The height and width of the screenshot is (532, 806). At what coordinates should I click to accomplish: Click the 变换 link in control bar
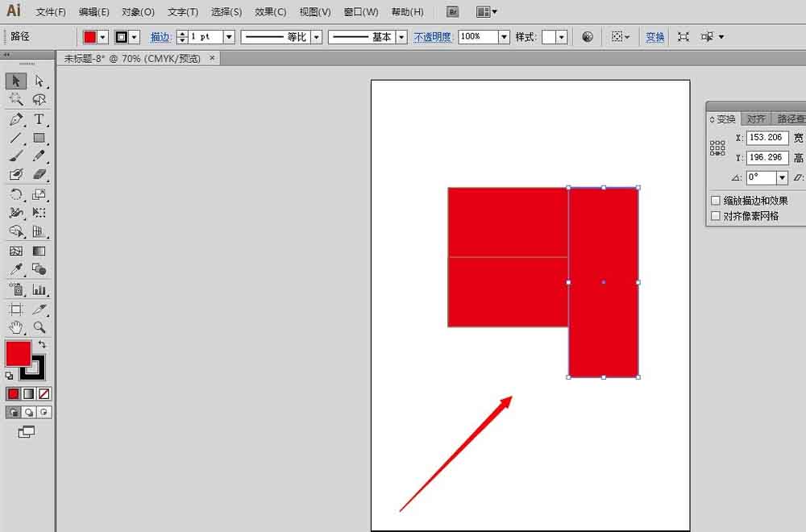(x=654, y=37)
